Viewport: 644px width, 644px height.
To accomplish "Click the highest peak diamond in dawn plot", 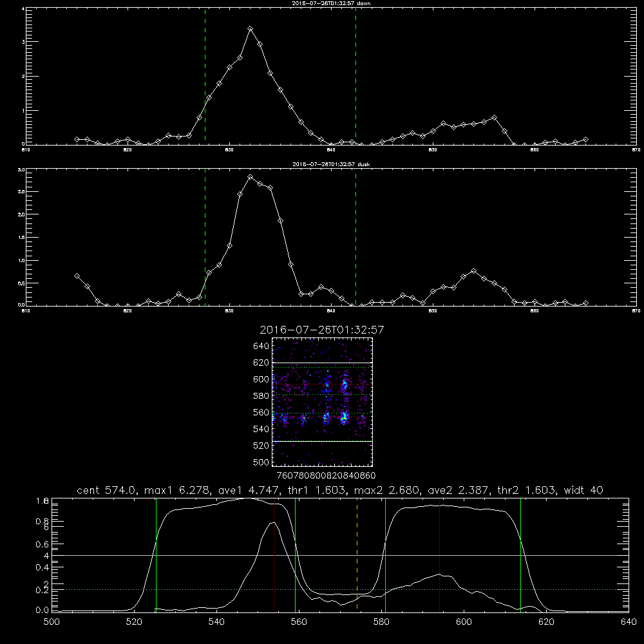I will point(250,29).
